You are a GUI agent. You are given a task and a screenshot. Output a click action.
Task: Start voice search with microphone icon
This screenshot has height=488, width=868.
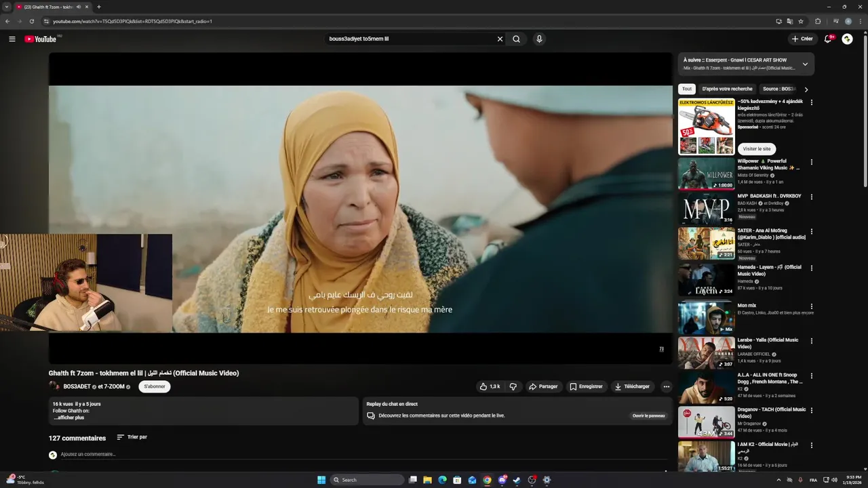click(539, 39)
